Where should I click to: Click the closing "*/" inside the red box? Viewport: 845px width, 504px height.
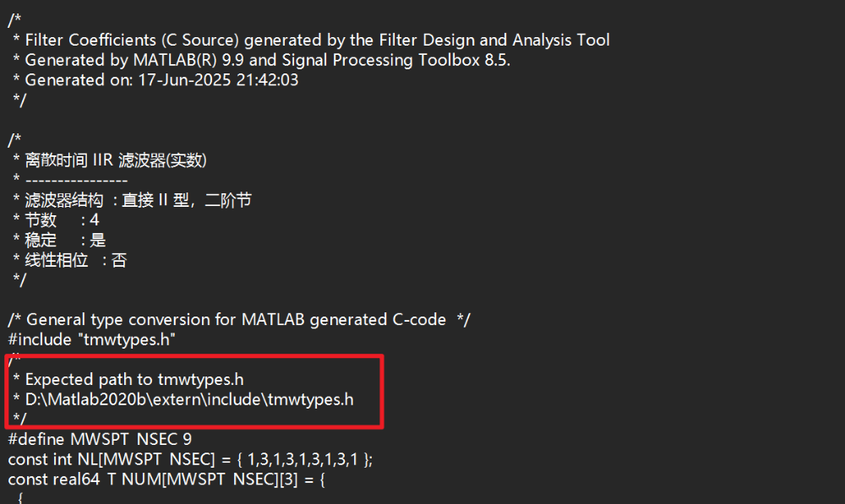point(20,419)
